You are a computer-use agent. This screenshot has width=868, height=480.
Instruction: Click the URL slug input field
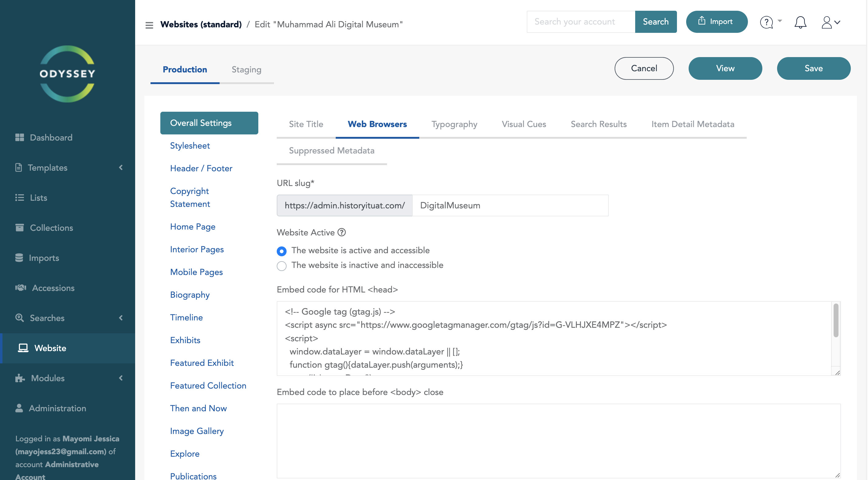(x=510, y=205)
